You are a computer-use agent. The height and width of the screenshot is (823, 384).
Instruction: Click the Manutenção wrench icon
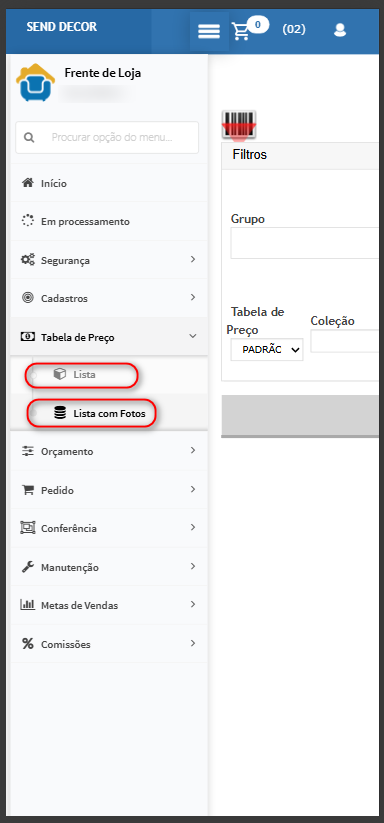(x=27, y=567)
